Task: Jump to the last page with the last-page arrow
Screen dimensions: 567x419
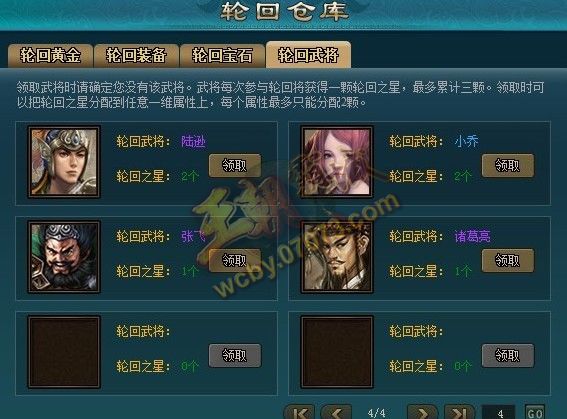Action: [x=459, y=412]
